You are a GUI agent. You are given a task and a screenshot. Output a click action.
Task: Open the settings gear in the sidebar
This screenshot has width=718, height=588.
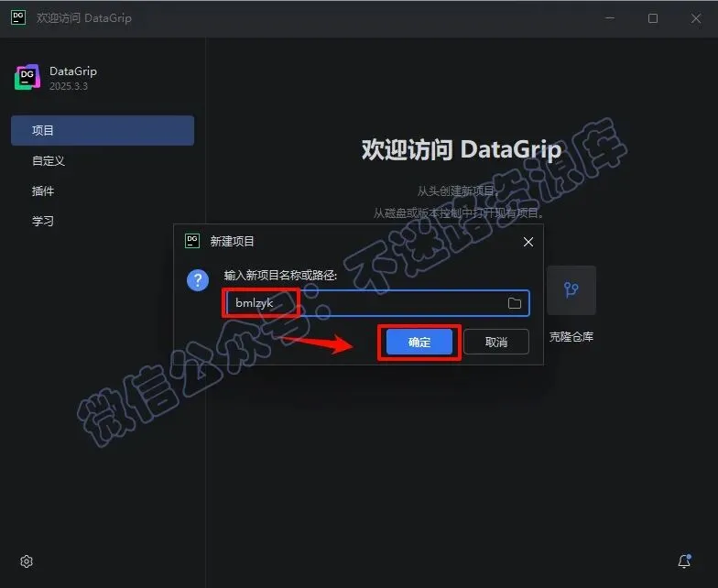pyautogui.click(x=27, y=561)
